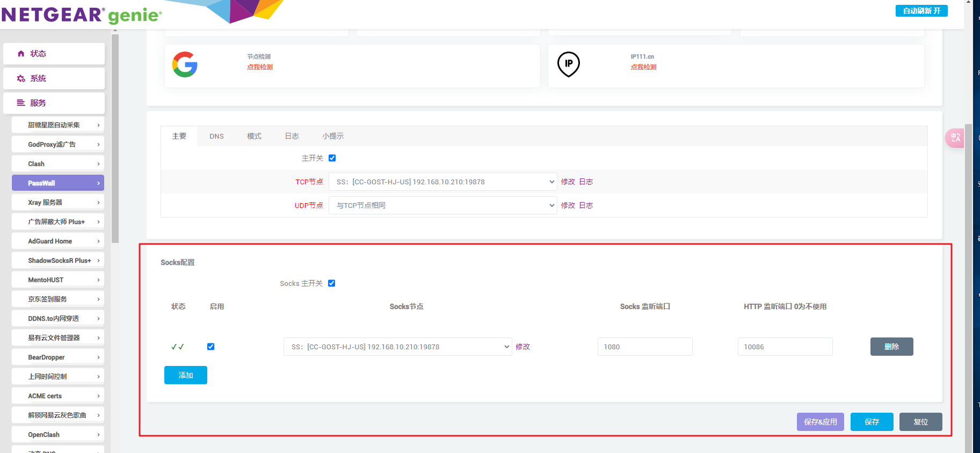980x453 pixels.
Task: Toggle the 主开关 checkbox
Action: coord(332,158)
